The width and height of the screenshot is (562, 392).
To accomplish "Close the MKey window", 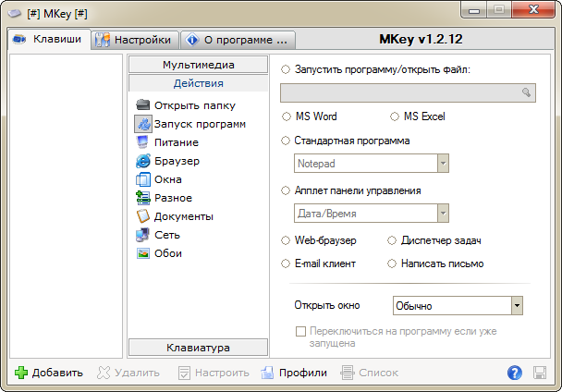I will pos(533,9).
